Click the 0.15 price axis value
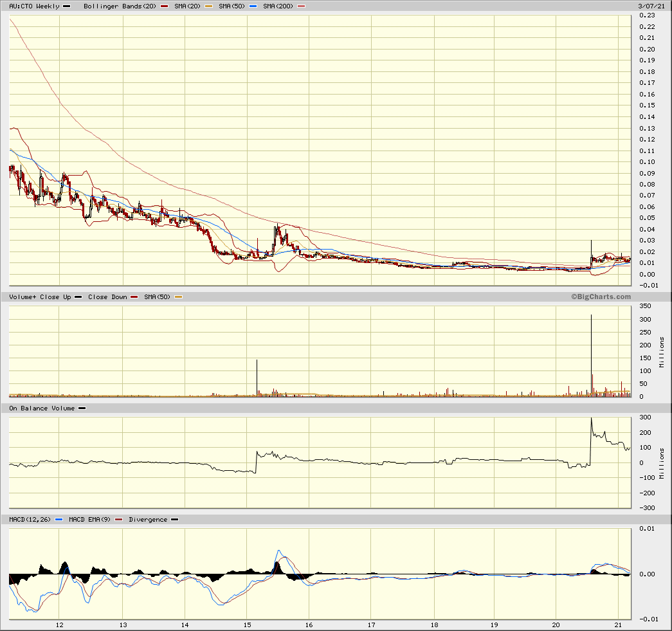Screen dimensions: 672x631 point(647,105)
